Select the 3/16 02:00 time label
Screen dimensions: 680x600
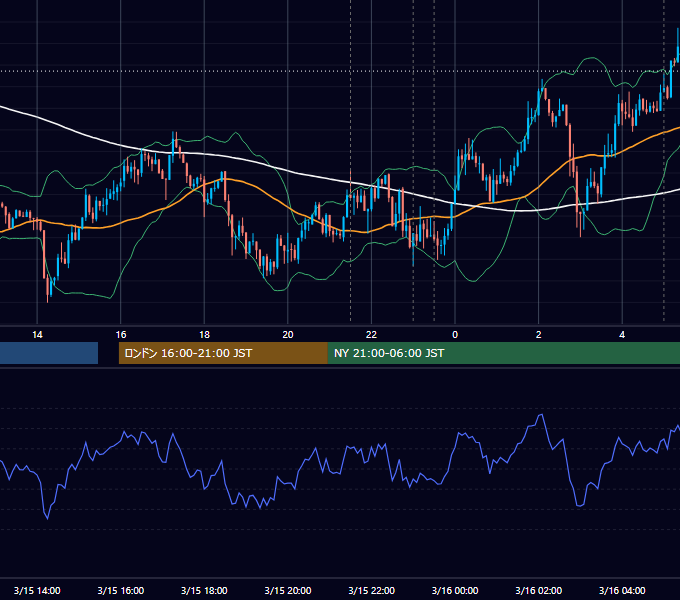[538, 590]
